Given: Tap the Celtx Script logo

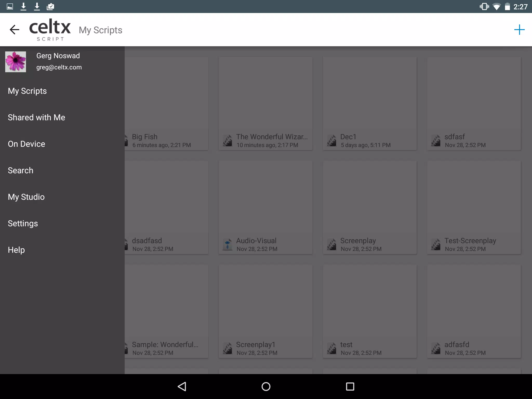Looking at the screenshot, I should [50, 30].
